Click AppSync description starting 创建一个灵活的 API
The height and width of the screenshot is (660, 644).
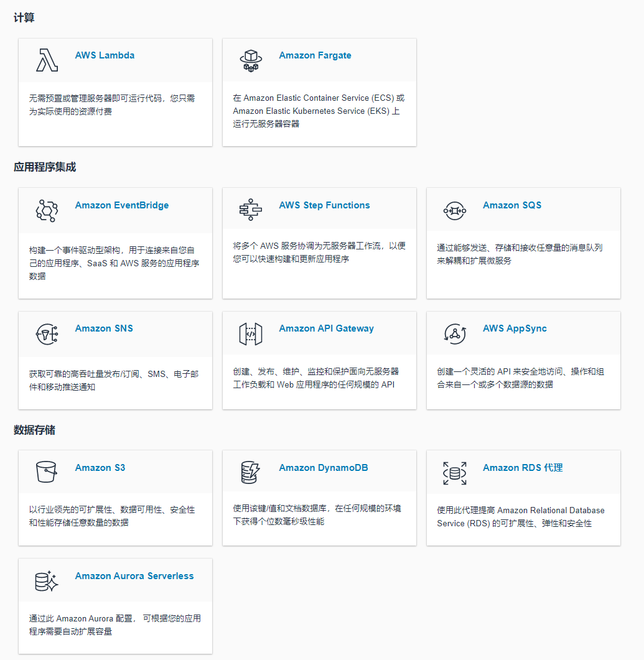pos(521,378)
